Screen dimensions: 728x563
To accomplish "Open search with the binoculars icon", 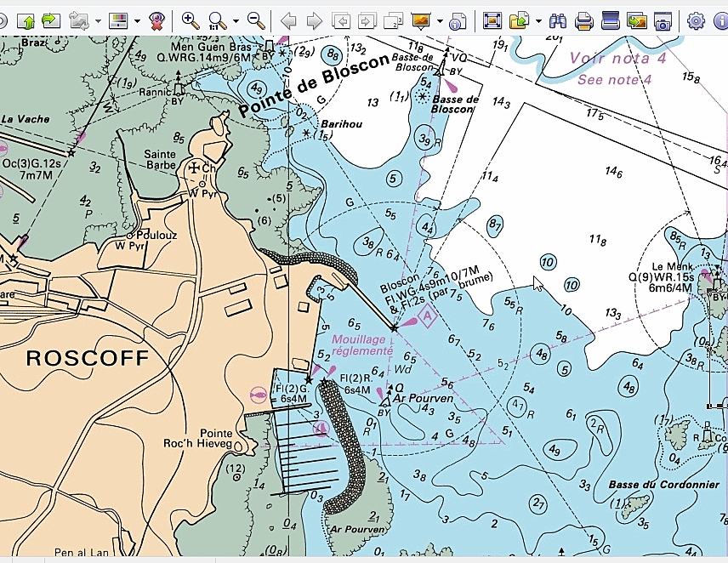I will coord(558,21).
